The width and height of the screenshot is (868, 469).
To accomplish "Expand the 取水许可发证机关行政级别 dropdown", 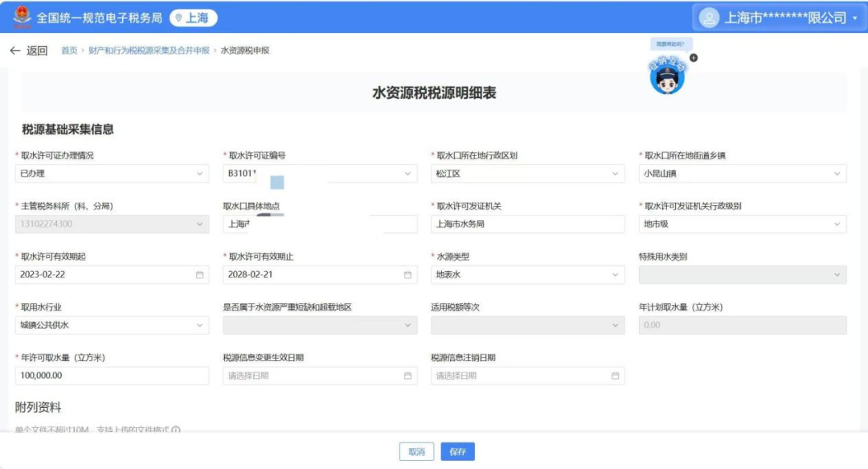I will click(x=838, y=224).
